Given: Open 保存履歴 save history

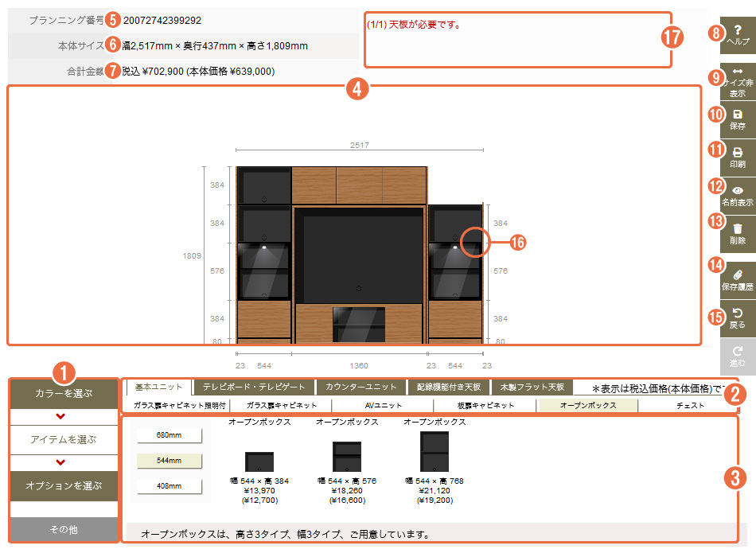Looking at the screenshot, I should (738, 279).
